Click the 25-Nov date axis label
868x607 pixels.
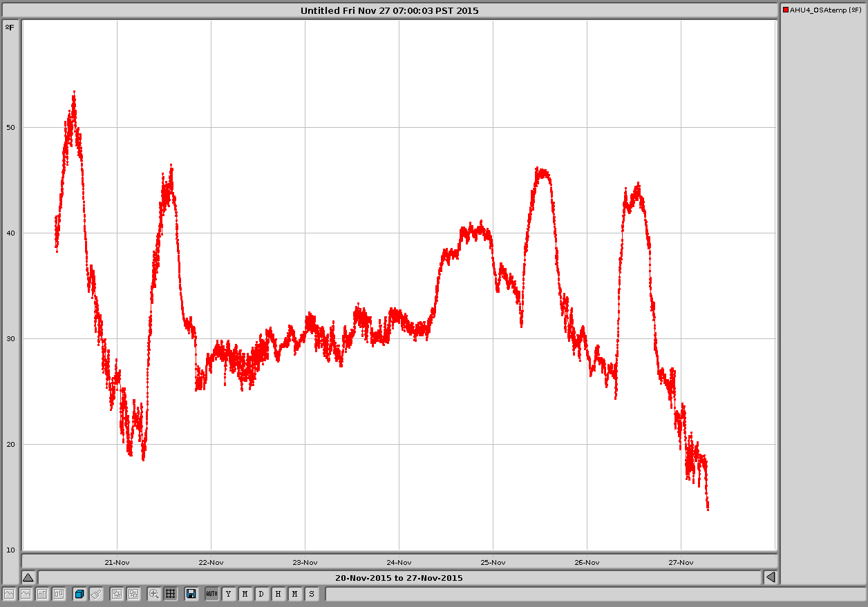point(493,562)
